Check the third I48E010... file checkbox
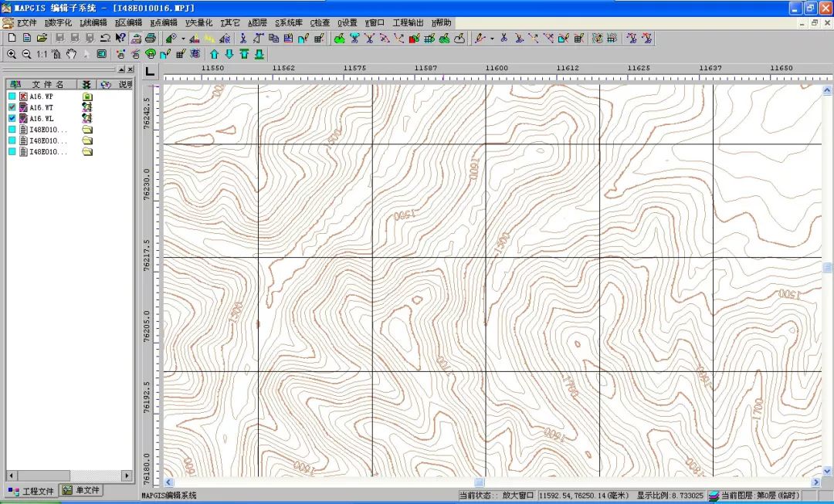The width and height of the screenshot is (834, 504). 12,152
